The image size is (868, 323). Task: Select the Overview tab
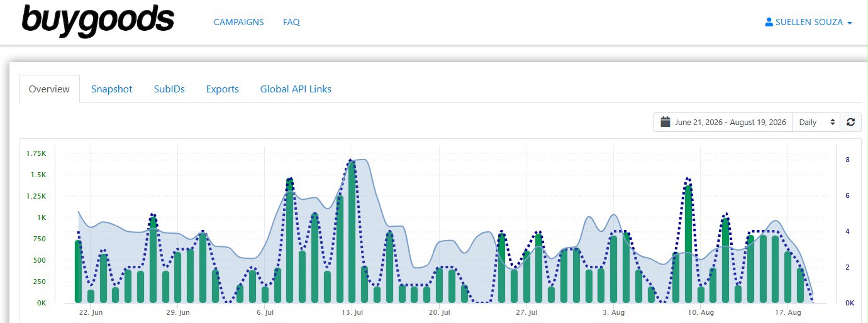click(x=49, y=89)
